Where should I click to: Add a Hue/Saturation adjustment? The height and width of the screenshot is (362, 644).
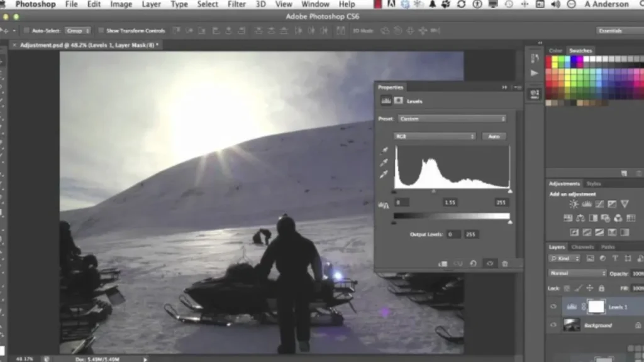568,218
